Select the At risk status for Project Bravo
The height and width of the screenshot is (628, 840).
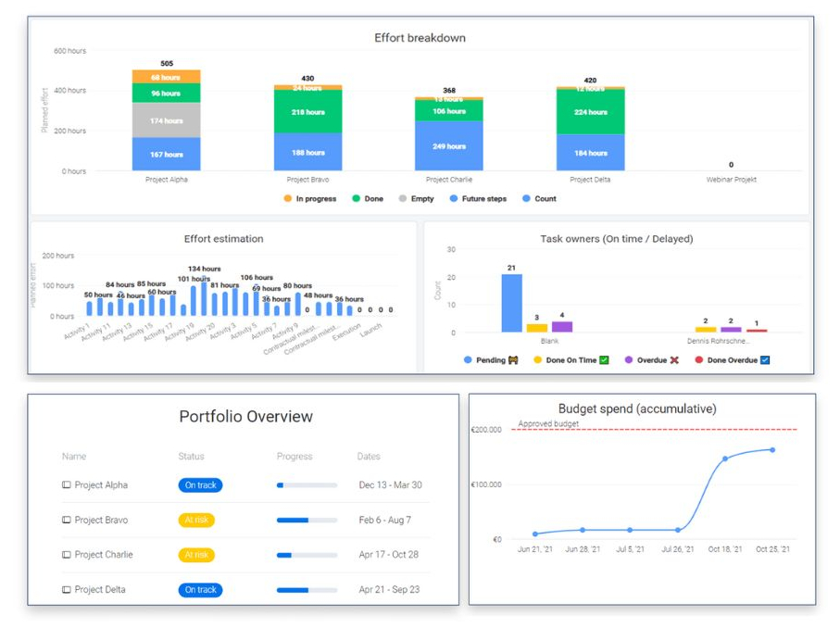point(198,520)
